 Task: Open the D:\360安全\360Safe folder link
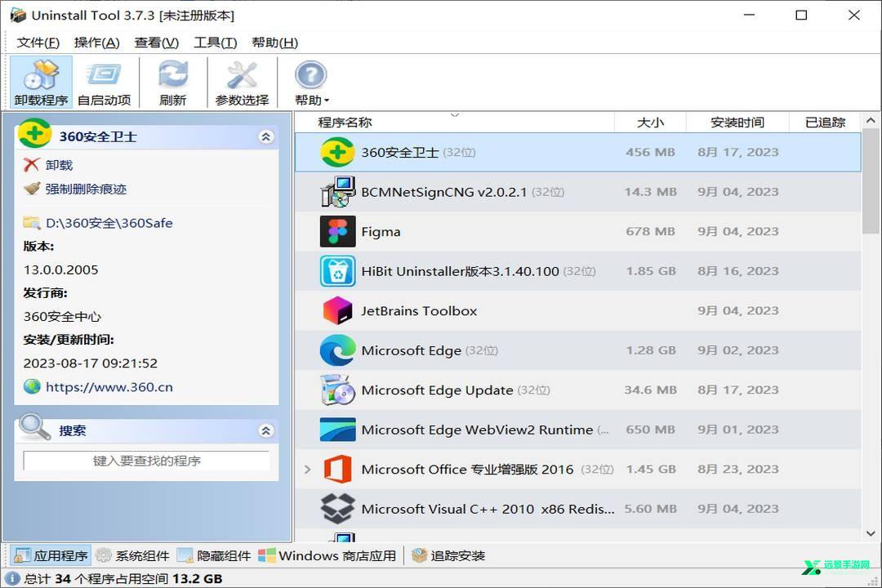(109, 223)
